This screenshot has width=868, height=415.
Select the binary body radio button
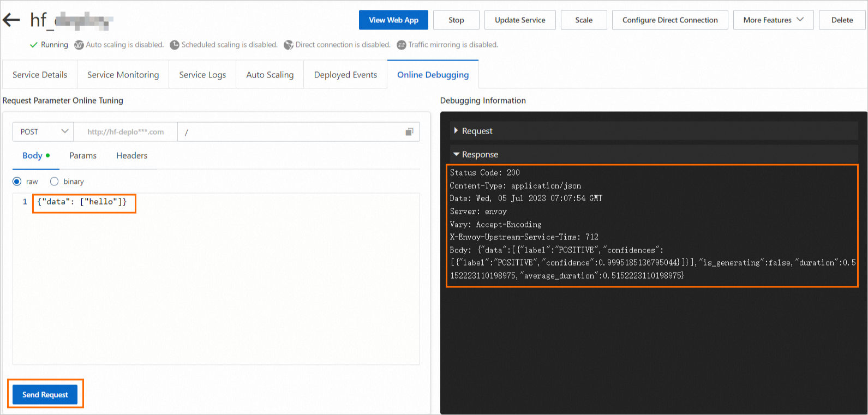click(x=54, y=182)
